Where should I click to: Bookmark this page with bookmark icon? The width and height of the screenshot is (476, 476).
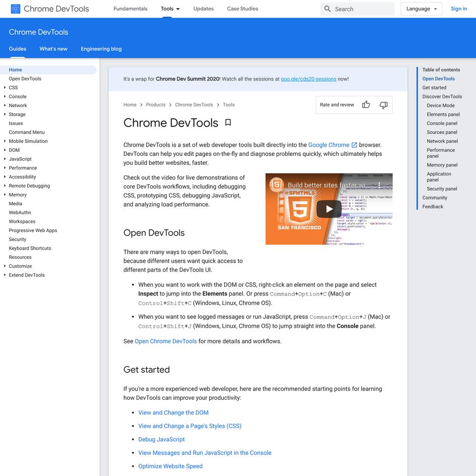[x=228, y=122]
